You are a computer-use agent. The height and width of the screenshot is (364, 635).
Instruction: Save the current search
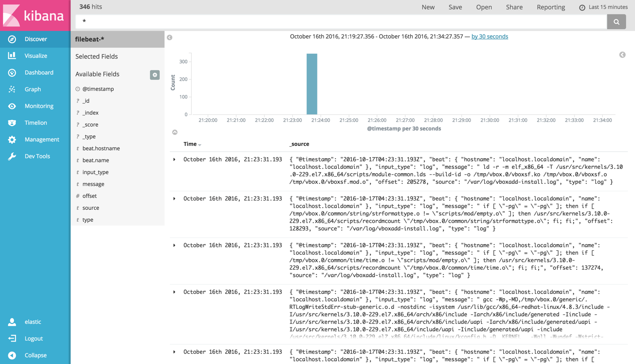coord(455,7)
